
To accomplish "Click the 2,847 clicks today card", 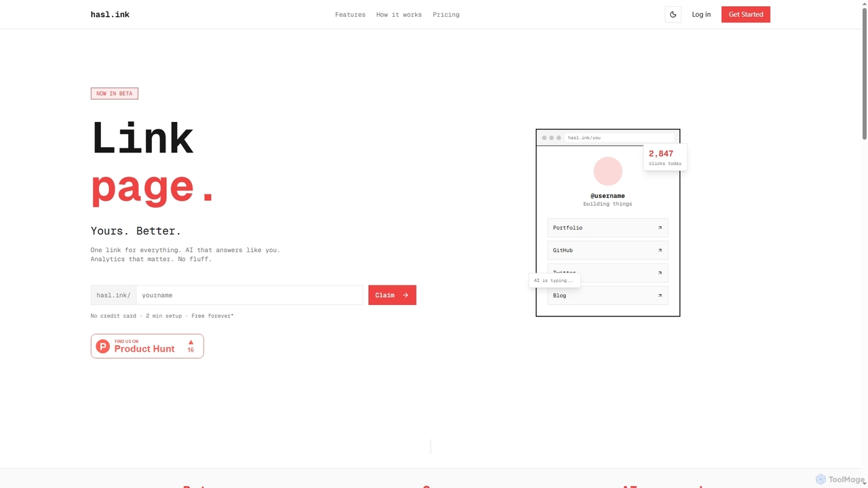I will pyautogui.click(x=665, y=157).
